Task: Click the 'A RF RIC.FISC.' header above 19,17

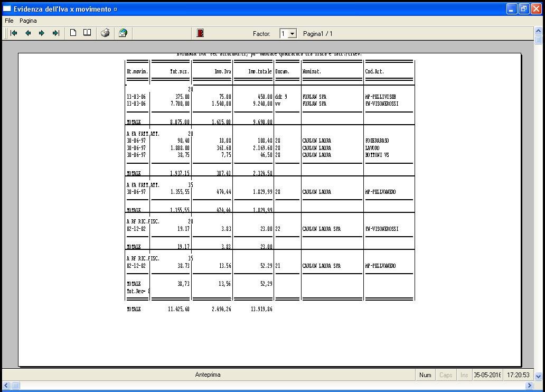Action: point(143,221)
